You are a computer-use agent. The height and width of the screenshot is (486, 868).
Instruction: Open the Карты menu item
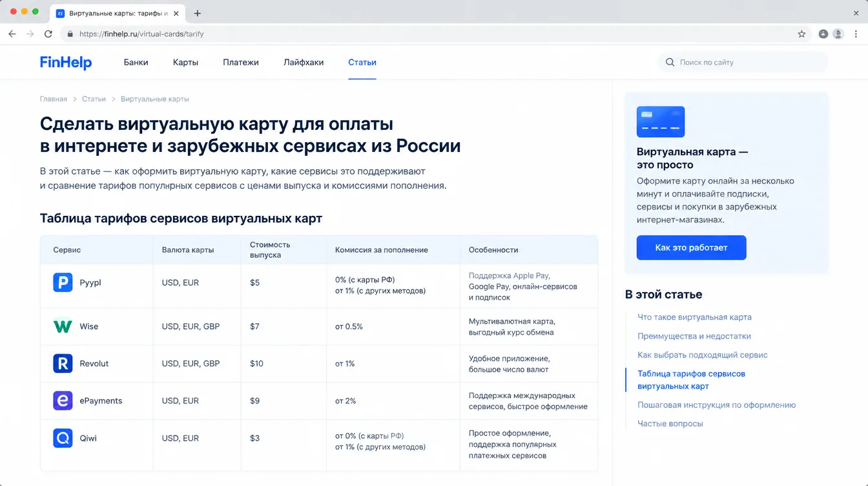tap(185, 63)
